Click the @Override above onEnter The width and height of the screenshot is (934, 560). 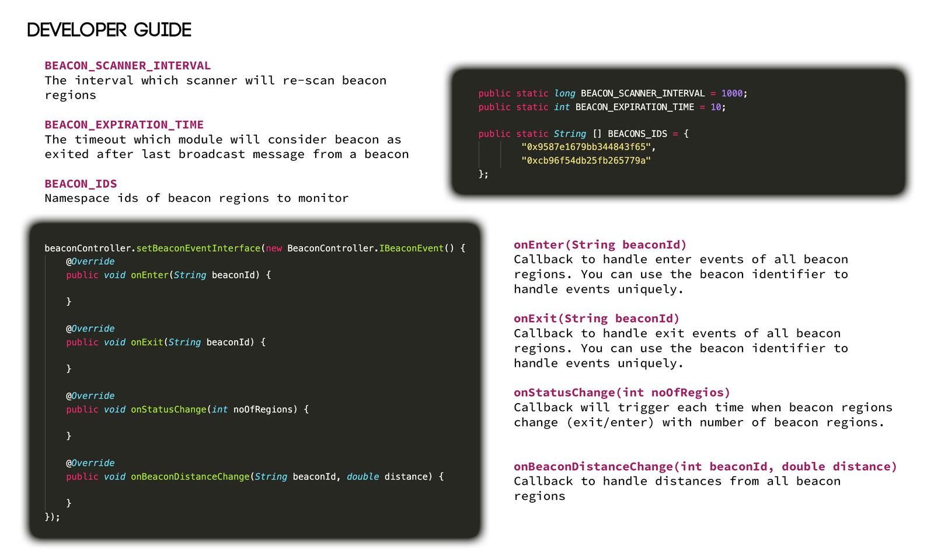click(x=90, y=261)
